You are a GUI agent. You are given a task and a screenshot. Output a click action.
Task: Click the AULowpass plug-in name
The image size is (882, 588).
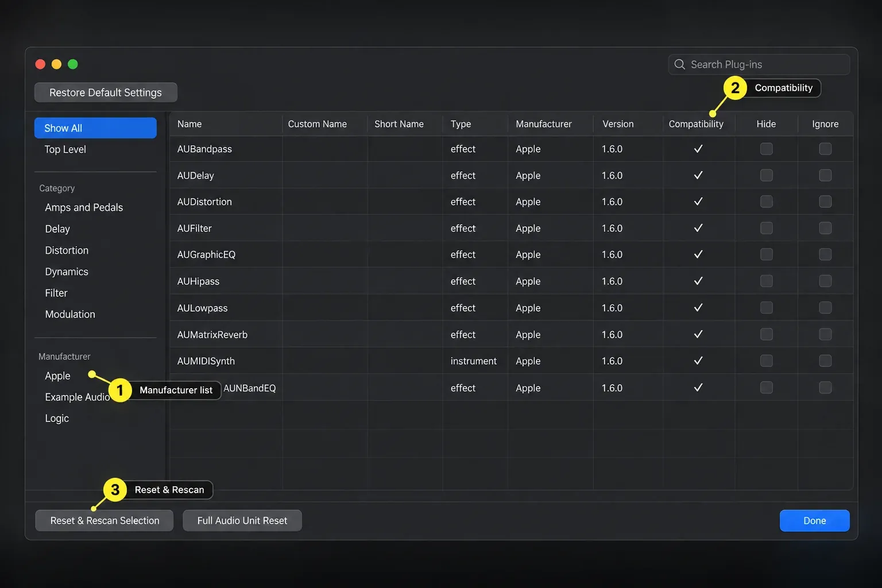tap(202, 308)
